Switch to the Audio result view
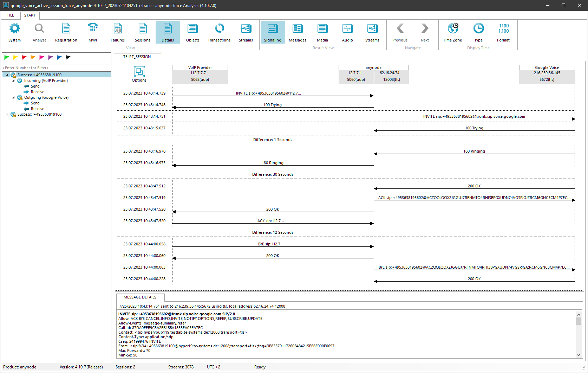 [347, 32]
